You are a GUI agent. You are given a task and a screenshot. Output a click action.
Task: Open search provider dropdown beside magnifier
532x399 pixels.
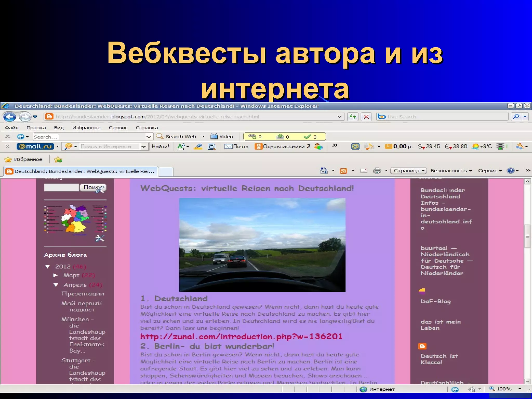(x=525, y=117)
